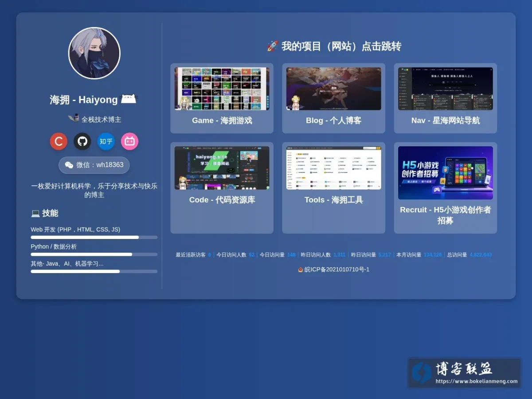Click the police badge icon by ICP
Screen dimensions: 532x399
point(301,270)
